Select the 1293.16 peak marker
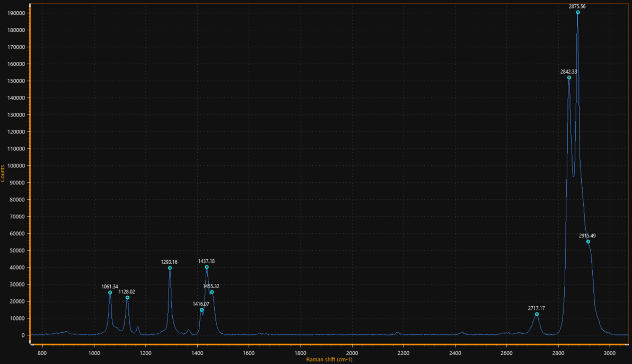 pyautogui.click(x=170, y=268)
